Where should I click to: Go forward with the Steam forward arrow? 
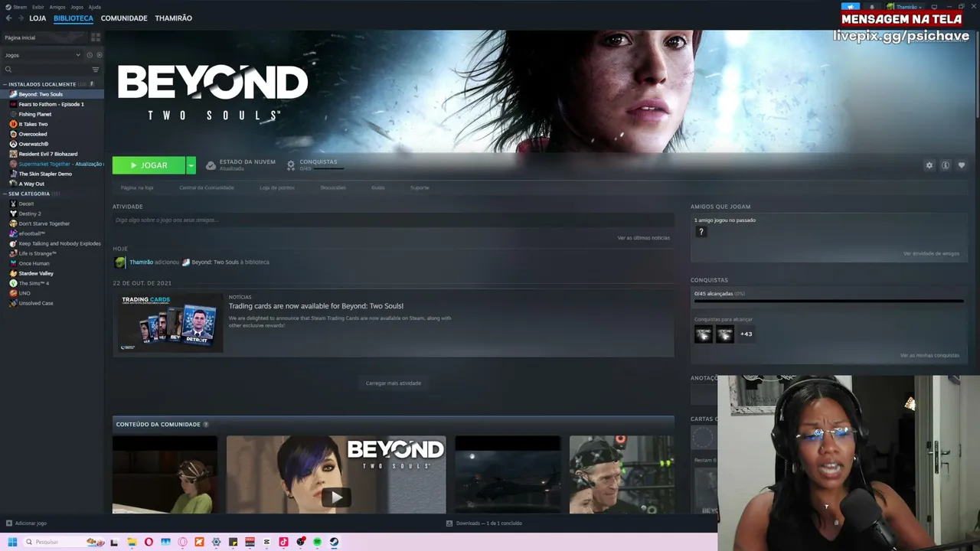pos(20,18)
